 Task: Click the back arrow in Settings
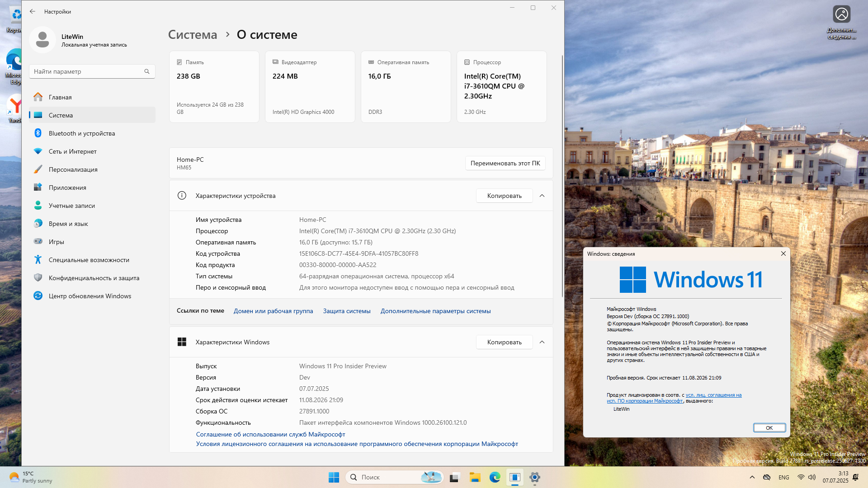click(x=33, y=11)
